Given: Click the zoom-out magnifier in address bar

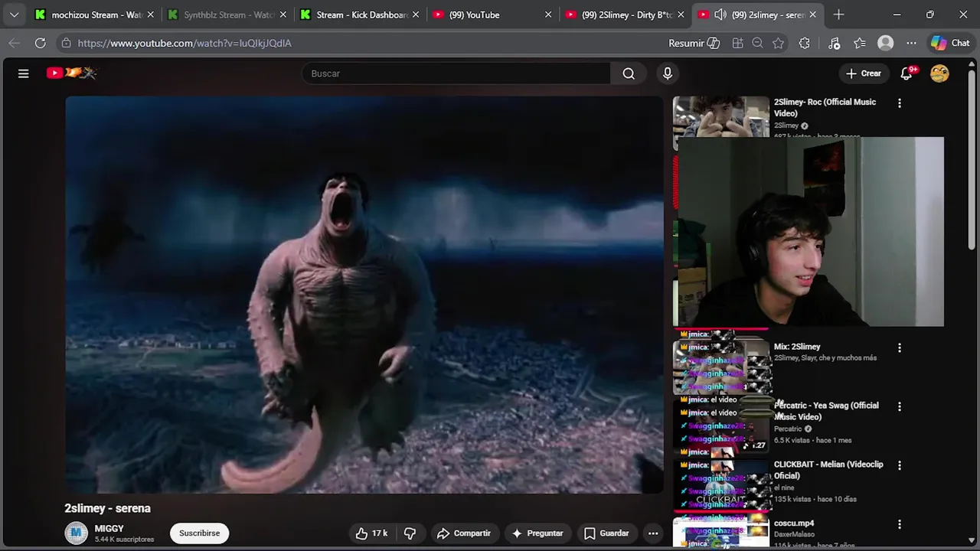Looking at the screenshot, I should coord(757,43).
